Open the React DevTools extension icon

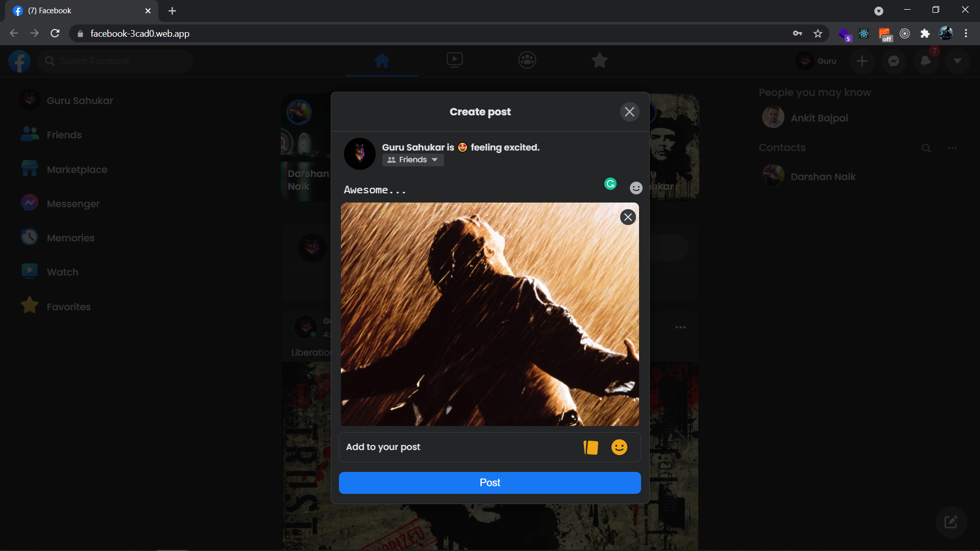tap(864, 34)
